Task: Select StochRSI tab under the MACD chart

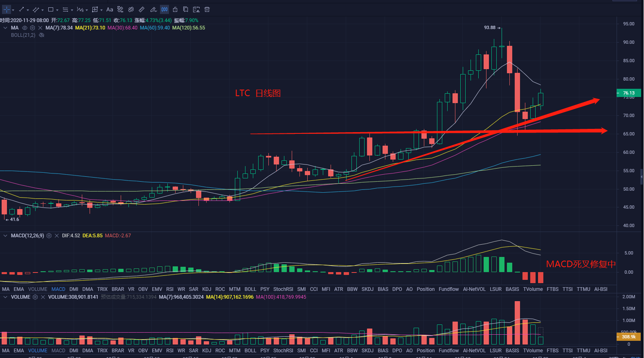Action: click(x=283, y=289)
